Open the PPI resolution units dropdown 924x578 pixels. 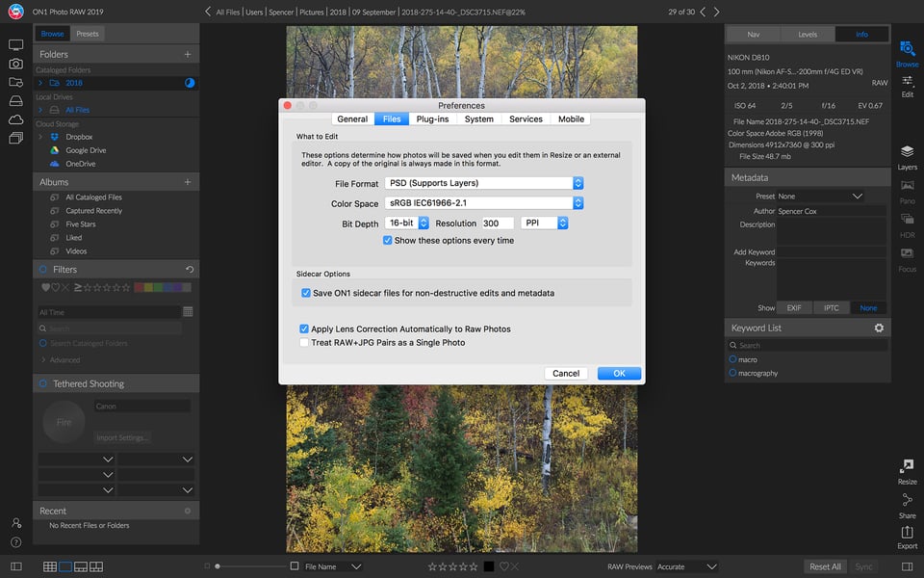[x=545, y=223]
